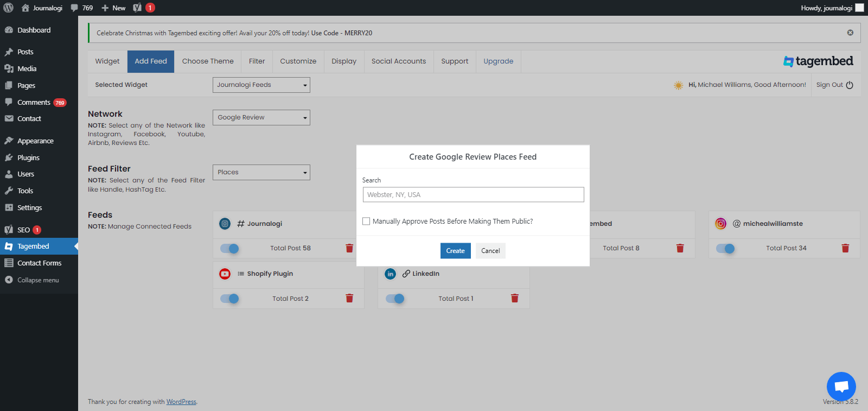Click Cancel in the feed dialog
The width and height of the screenshot is (868, 411).
(x=490, y=250)
